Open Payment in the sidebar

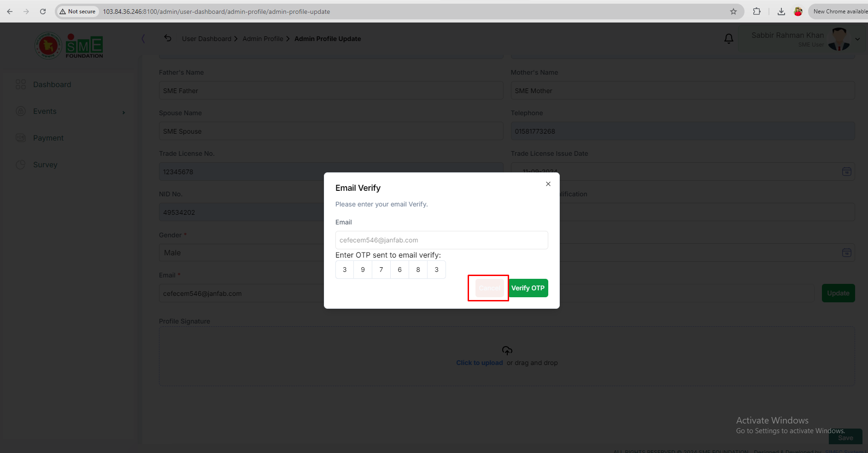48,138
